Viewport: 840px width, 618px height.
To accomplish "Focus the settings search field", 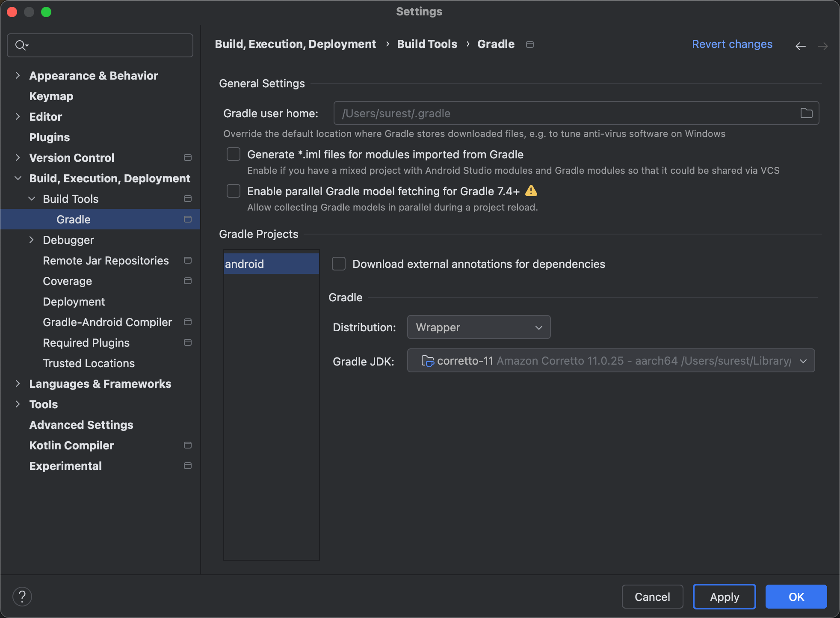I will coord(100,45).
